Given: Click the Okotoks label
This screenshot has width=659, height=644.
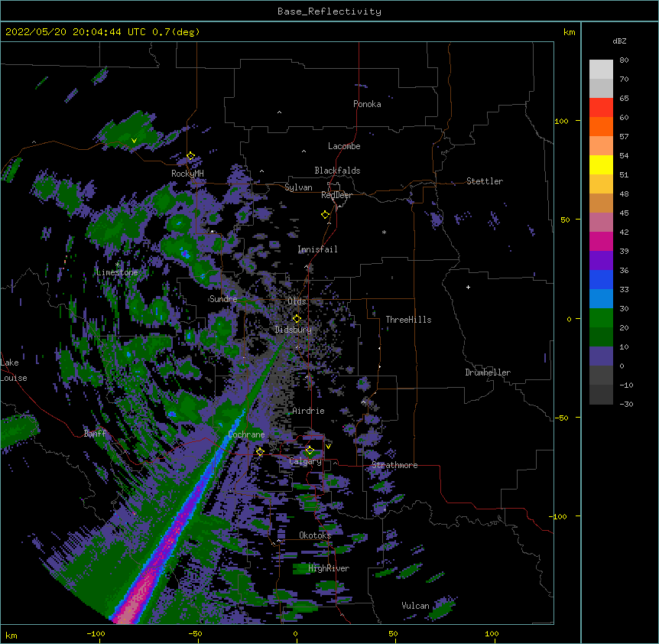Looking at the screenshot, I should pyautogui.click(x=315, y=535).
